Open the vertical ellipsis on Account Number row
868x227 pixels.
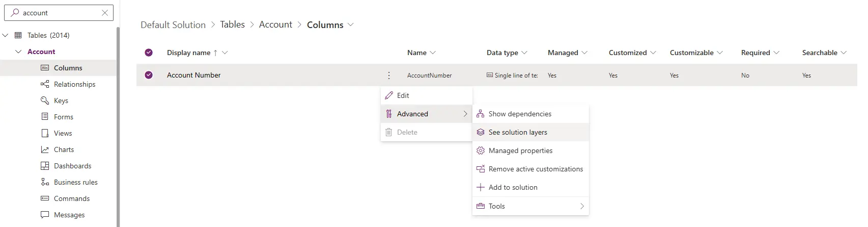389,75
